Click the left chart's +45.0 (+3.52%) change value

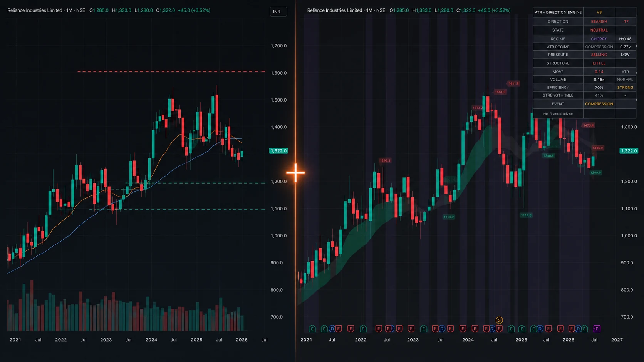coord(194,10)
